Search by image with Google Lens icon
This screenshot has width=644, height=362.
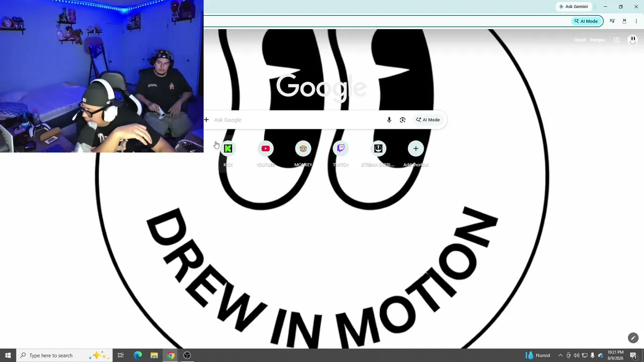point(403,120)
